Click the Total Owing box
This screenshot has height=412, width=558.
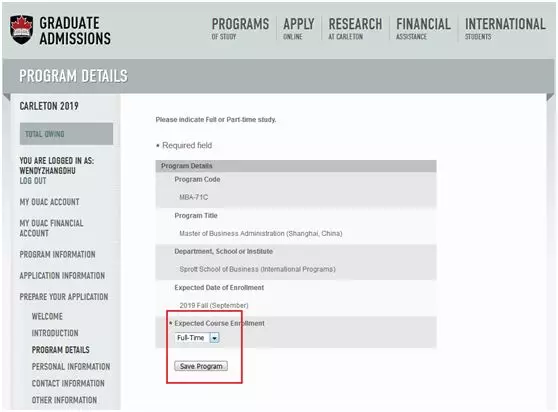(67, 134)
